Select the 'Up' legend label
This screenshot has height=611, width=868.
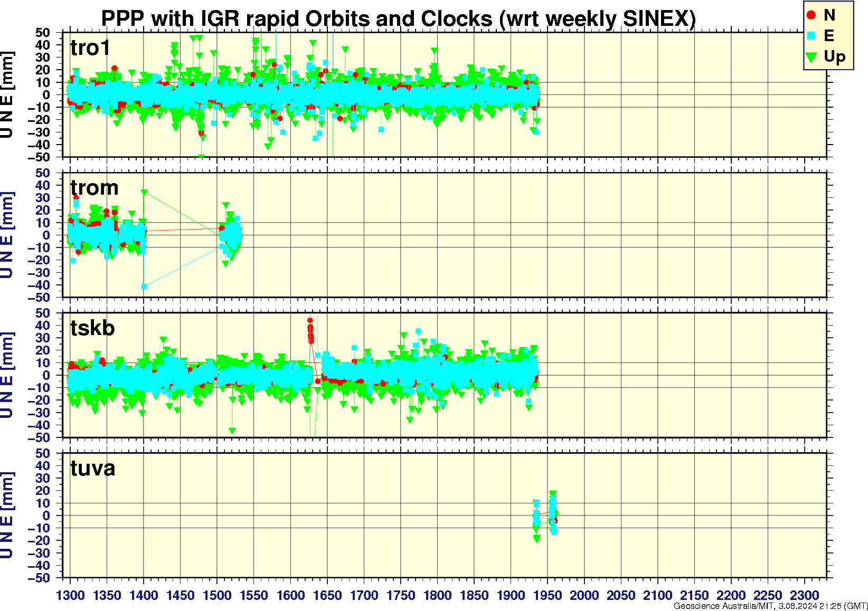click(x=834, y=57)
